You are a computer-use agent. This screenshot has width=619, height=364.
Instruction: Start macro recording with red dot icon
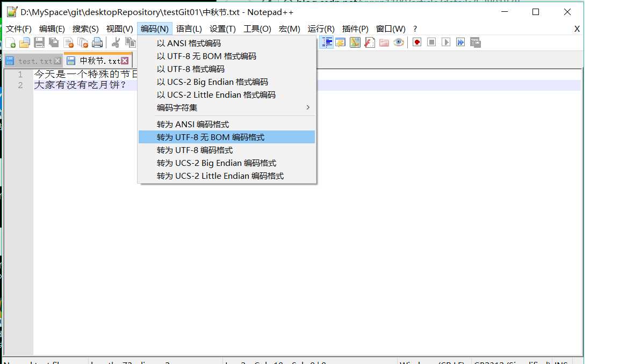[x=417, y=42]
